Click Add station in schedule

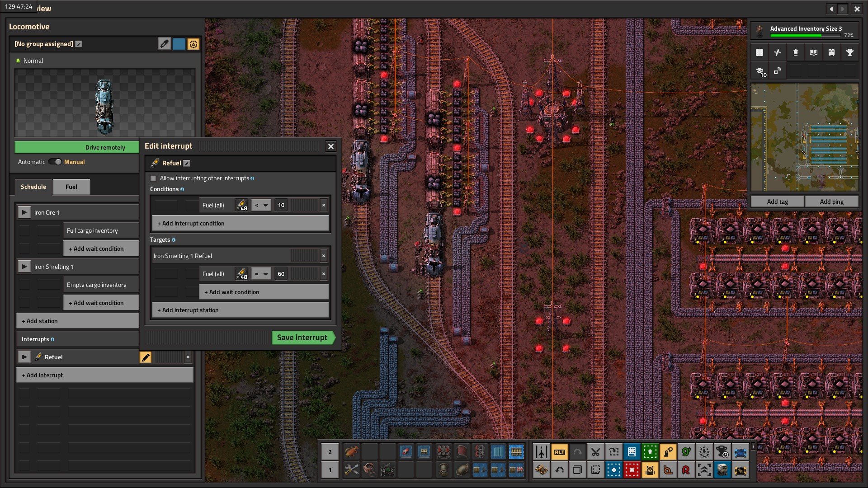pyautogui.click(x=78, y=321)
